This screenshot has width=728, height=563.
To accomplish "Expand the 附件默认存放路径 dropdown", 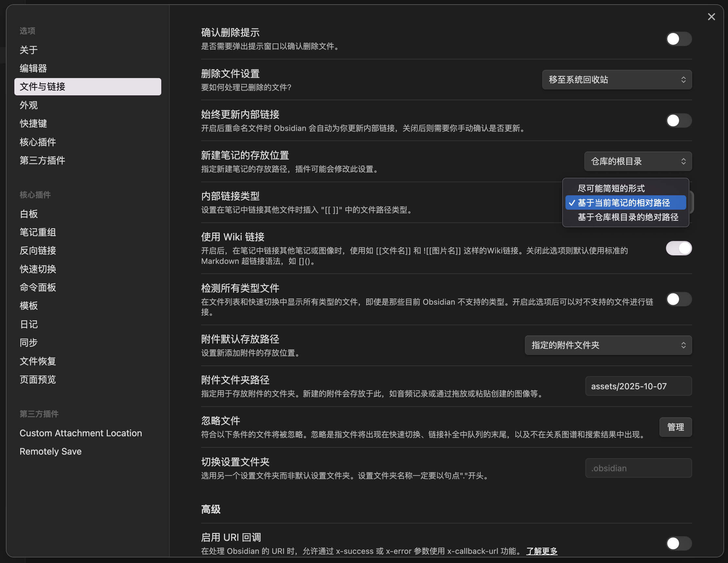I will [x=608, y=345].
